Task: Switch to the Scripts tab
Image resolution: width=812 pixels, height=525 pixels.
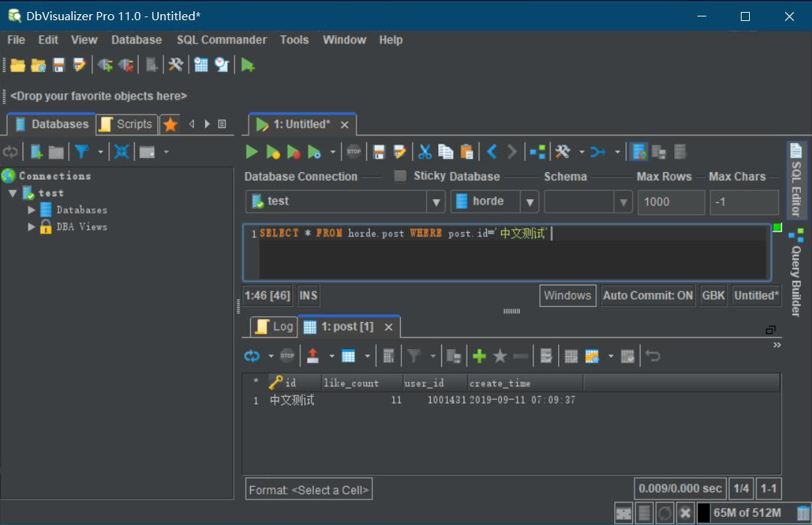Action: pos(127,124)
